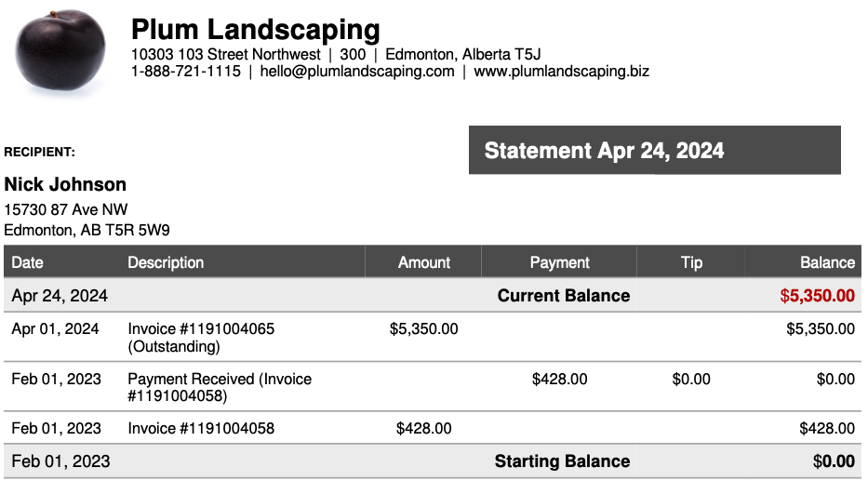This screenshot has width=868, height=481.
Task: Click the Date column header
Action: pyautogui.click(x=28, y=262)
